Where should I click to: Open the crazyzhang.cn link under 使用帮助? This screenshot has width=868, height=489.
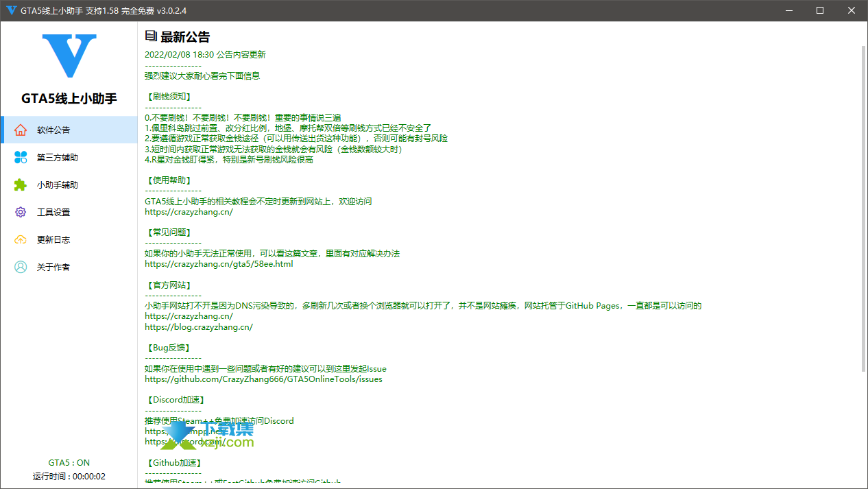click(x=189, y=212)
